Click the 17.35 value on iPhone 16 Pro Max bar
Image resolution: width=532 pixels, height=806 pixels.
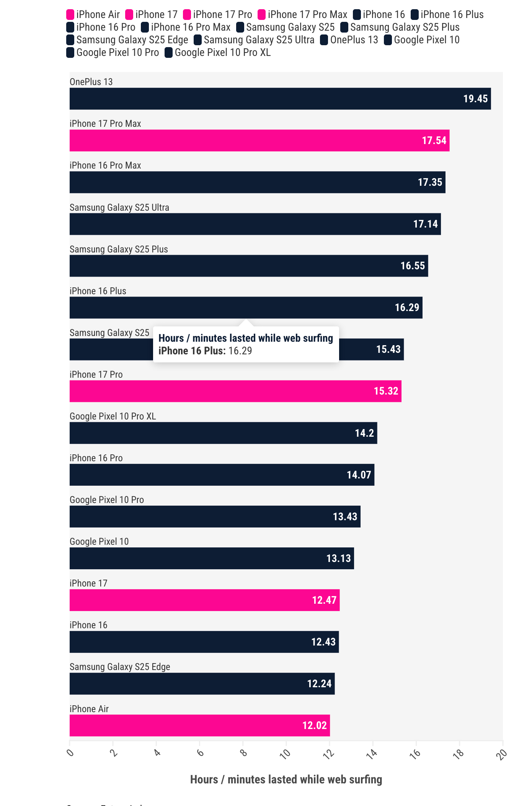click(430, 182)
